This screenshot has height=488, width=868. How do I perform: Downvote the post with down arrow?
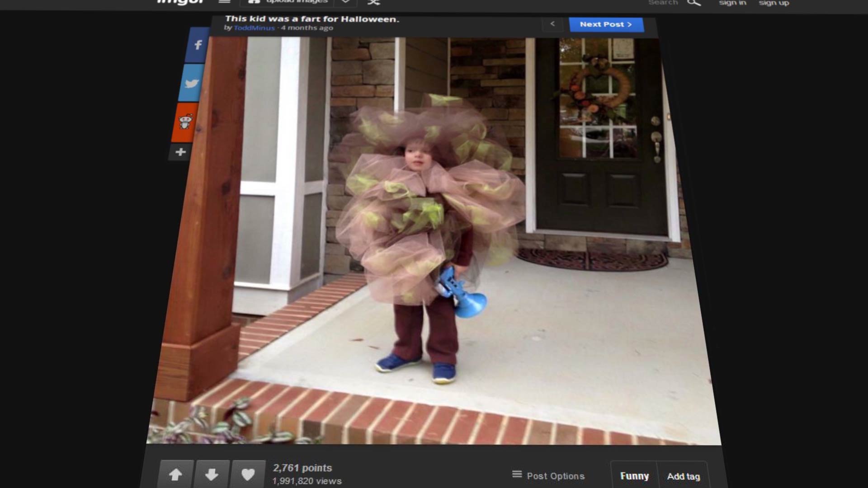[x=212, y=474]
